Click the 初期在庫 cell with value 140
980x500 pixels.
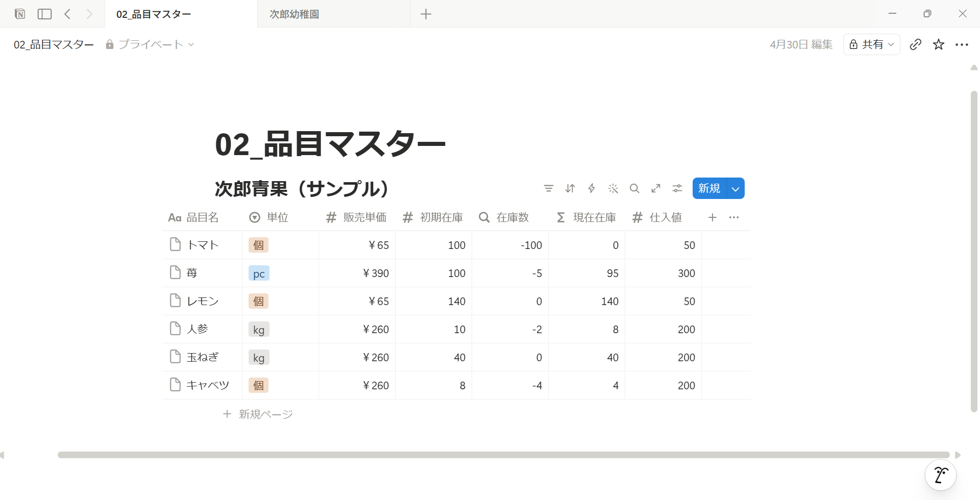click(x=433, y=301)
